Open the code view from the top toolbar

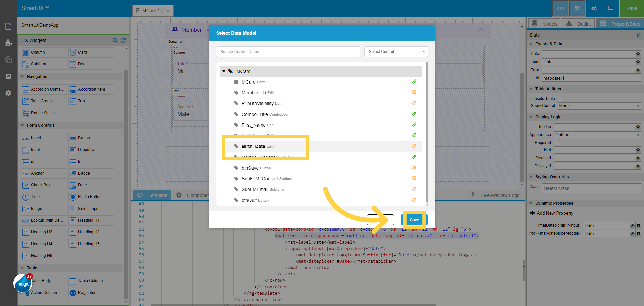pos(560,8)
